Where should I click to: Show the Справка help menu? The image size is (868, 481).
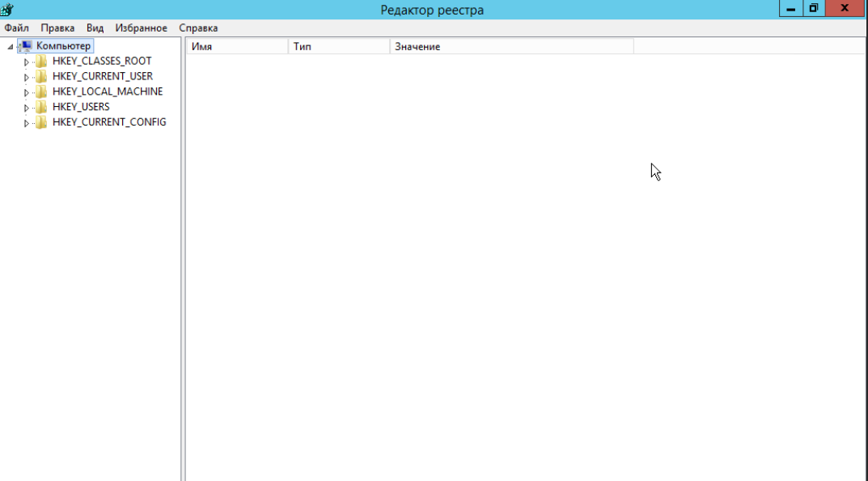point(198,28)
